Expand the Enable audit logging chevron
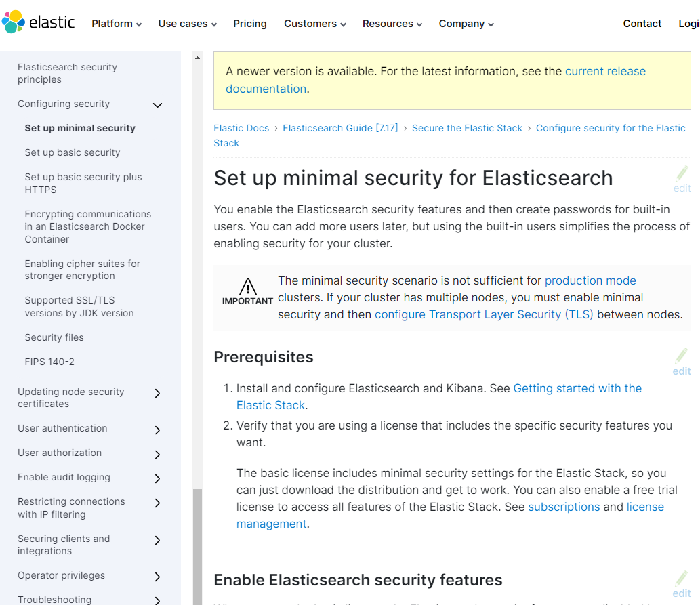The height and width of the screenshot is (605, 700). [x=157, y=478]
